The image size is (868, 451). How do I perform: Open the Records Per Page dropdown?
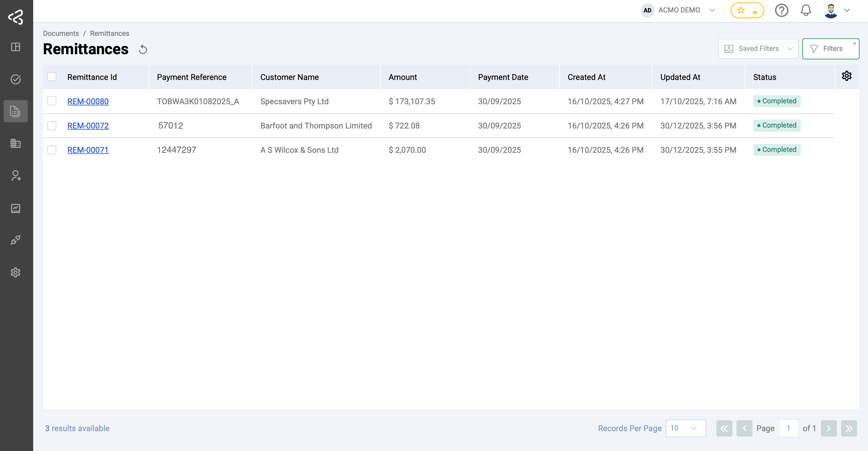[686, 428]
